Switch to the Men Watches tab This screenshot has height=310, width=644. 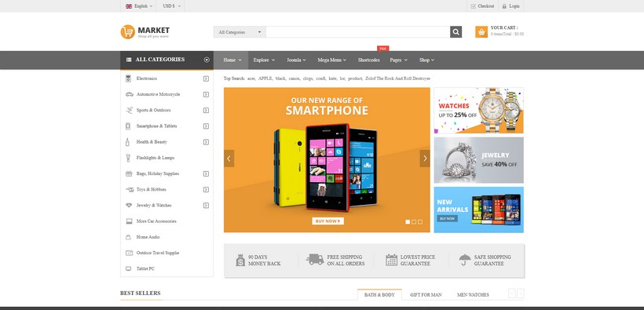tap(473, 295)
